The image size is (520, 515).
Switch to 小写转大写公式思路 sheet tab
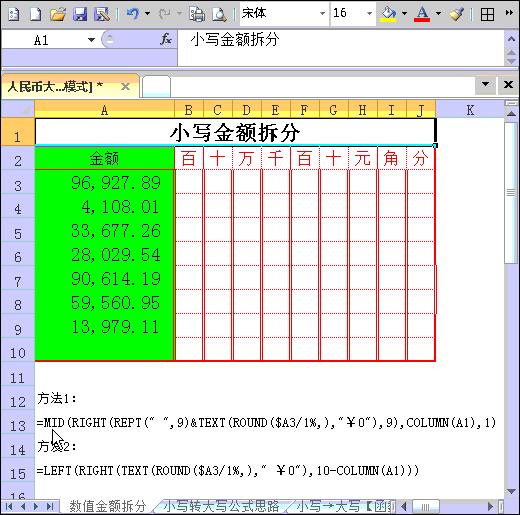pos(221,507)
